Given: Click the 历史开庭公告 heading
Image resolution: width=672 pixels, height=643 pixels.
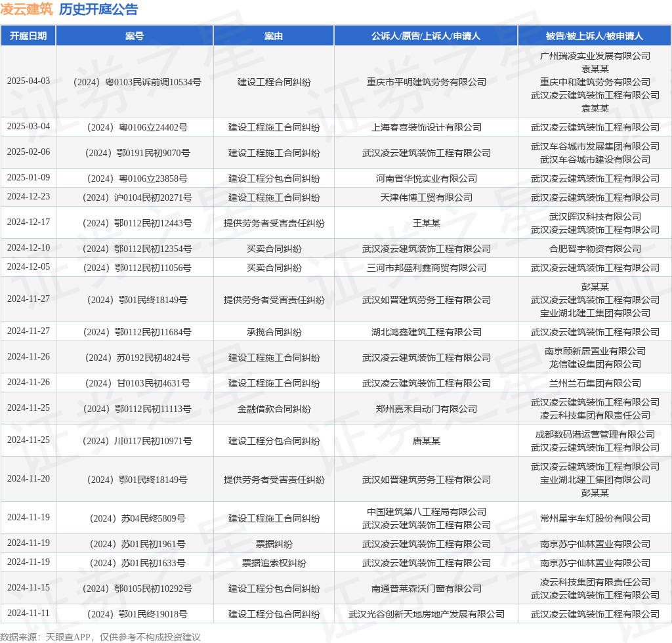Looking at the screenshot, I should click(98, 9).
